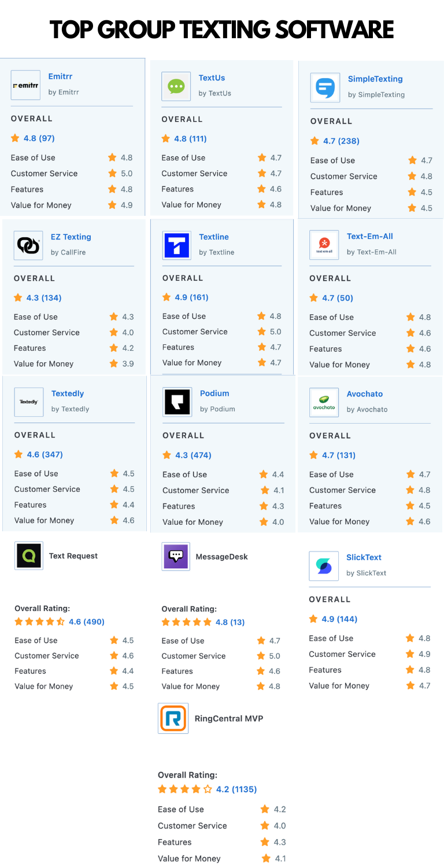Open the Textedly title link
The width and height of the screenshot is (444, 868).
pos(68,393)
